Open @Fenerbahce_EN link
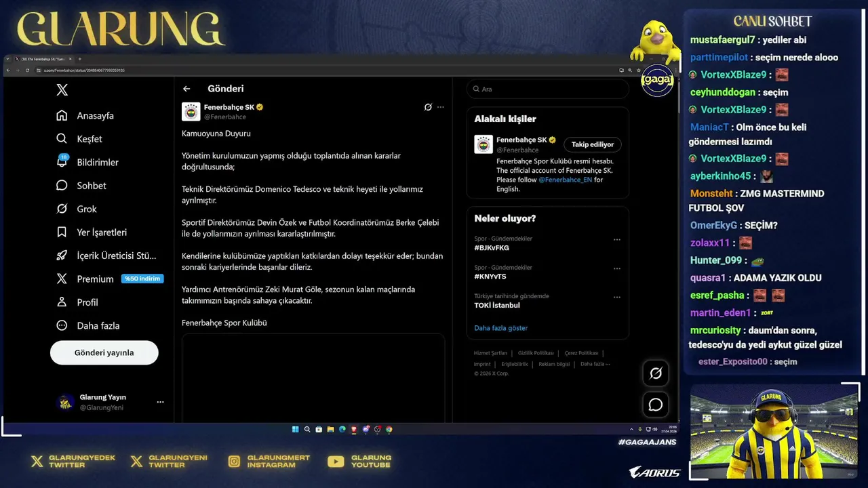 (x=566, y=180)
